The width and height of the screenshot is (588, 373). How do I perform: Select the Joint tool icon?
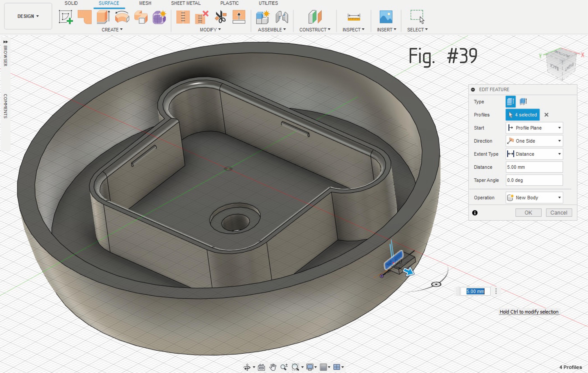pyautogui.click(x=282, y=17)
